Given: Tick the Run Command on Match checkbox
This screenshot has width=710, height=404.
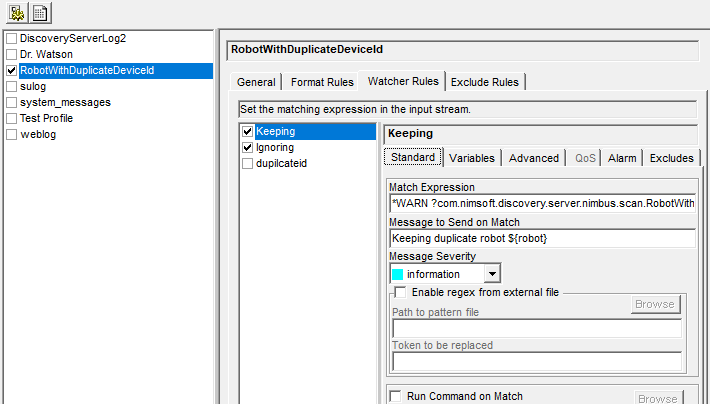Looking at the screenshot, I should tap(395, 396).
